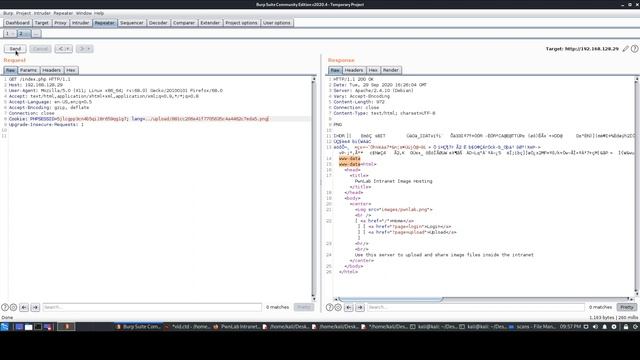Switch to Burp Suite taskbar item
The height and width of the screenshot is (360, 640).
coord(138,327)
